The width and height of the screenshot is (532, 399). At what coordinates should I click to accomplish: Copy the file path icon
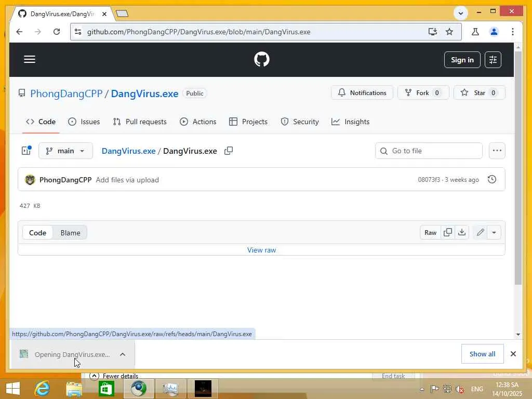(229, 151)
